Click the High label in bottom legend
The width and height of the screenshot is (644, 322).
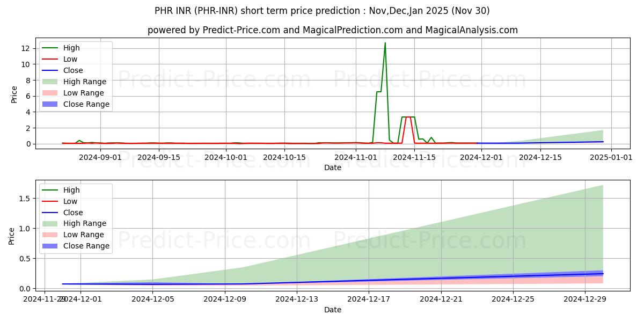point(71,190)
